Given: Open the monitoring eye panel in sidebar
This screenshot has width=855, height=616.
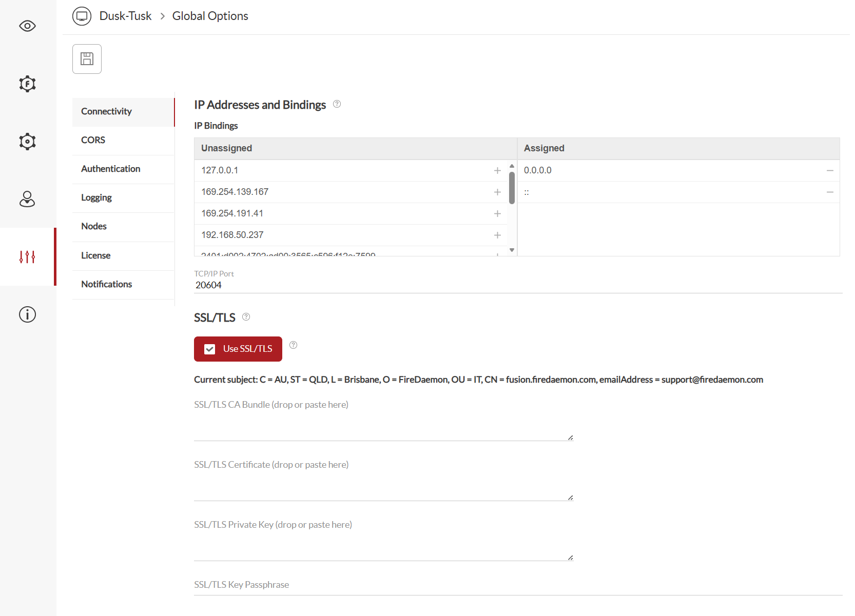Looking at the screenshot, I should [27, 26].
